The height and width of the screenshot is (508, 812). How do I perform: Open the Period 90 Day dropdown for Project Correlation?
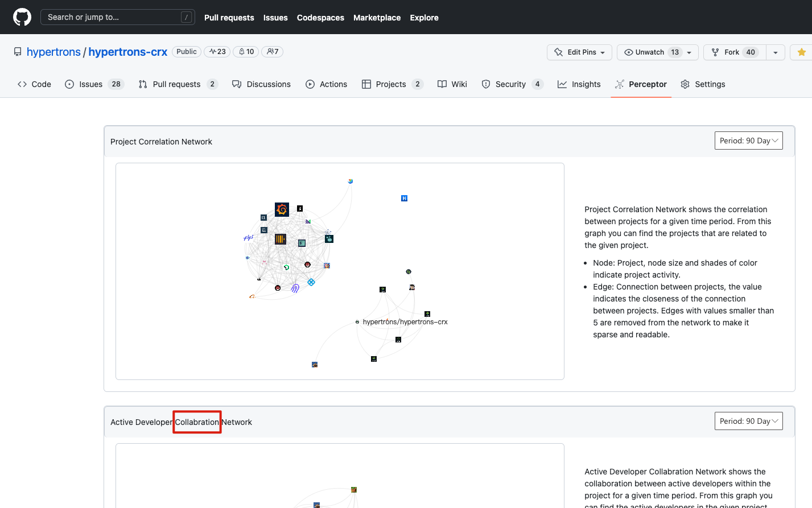(748, 141)
